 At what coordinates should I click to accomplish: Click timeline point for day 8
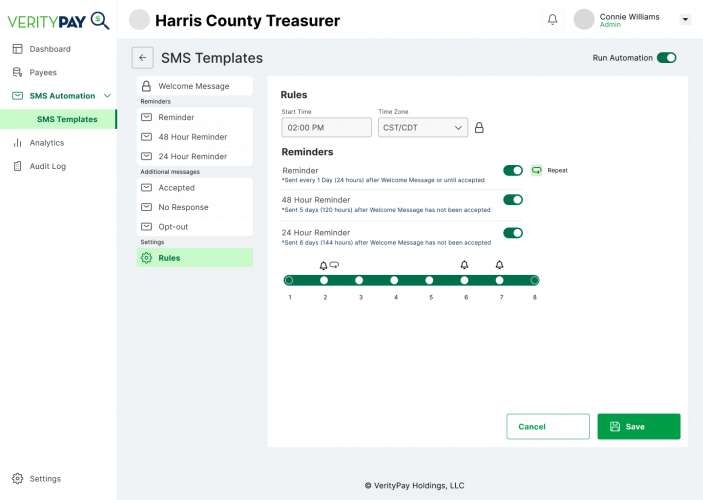click(534, 280)
